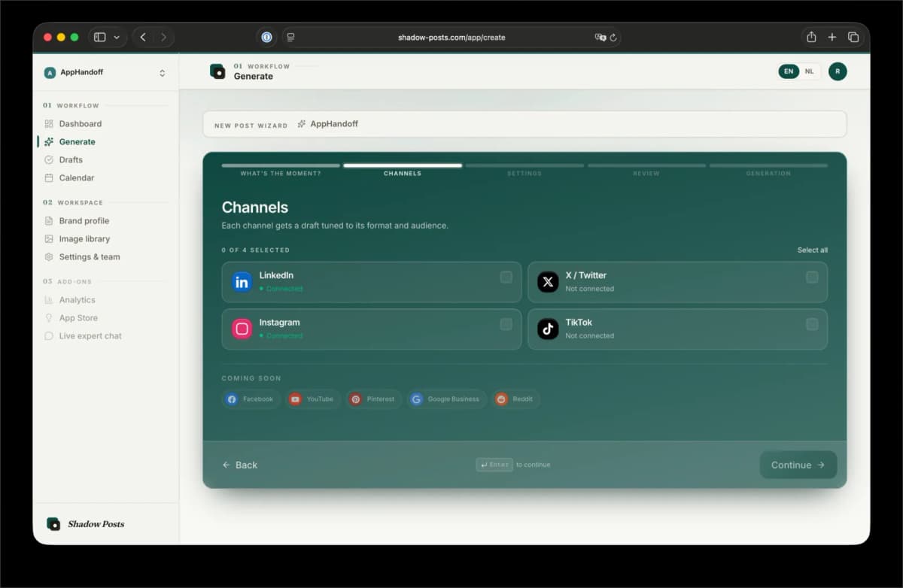Open a new Safari tab

tap(832, 37)
